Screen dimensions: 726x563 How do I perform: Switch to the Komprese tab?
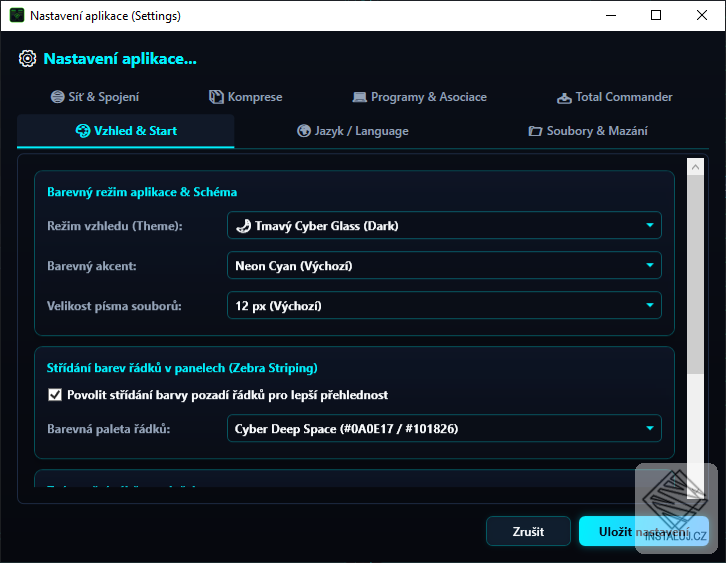[245, 97]
